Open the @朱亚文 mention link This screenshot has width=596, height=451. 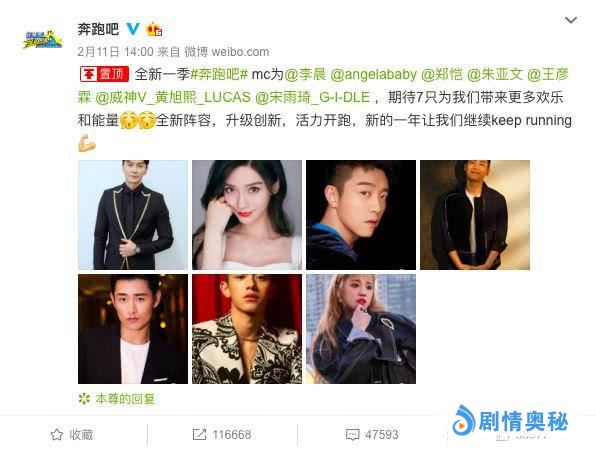click(495, 74)
